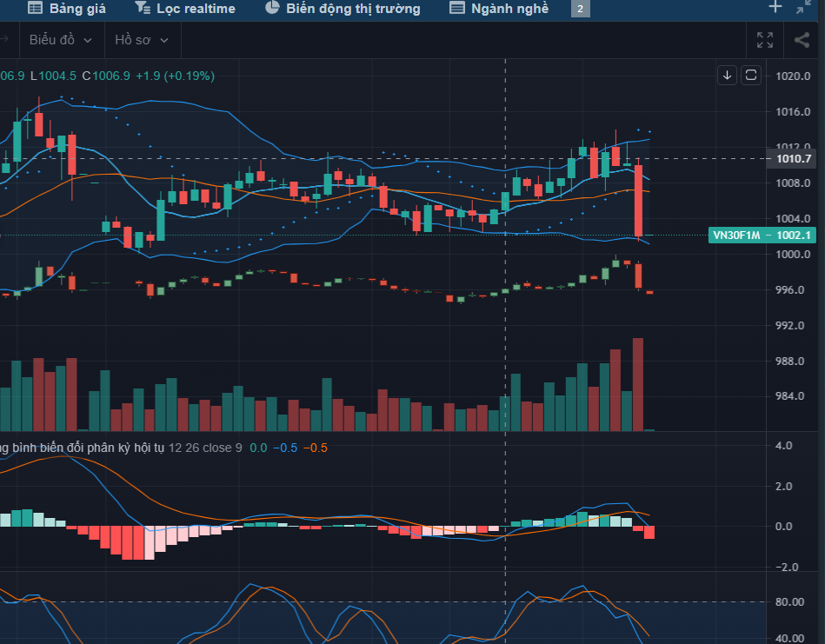The image size is (825, 644).
Task: Click the 80.00 stochastic axis label
Action: 789,602
